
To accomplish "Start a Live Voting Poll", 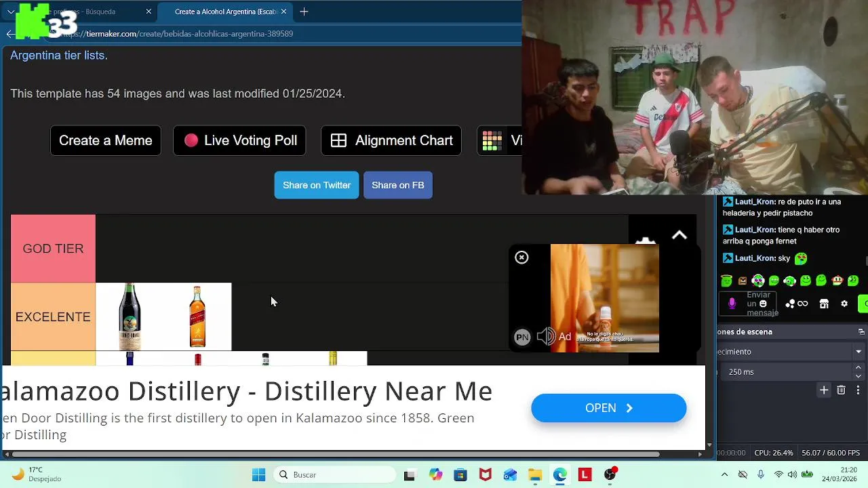I will (239, 140).
